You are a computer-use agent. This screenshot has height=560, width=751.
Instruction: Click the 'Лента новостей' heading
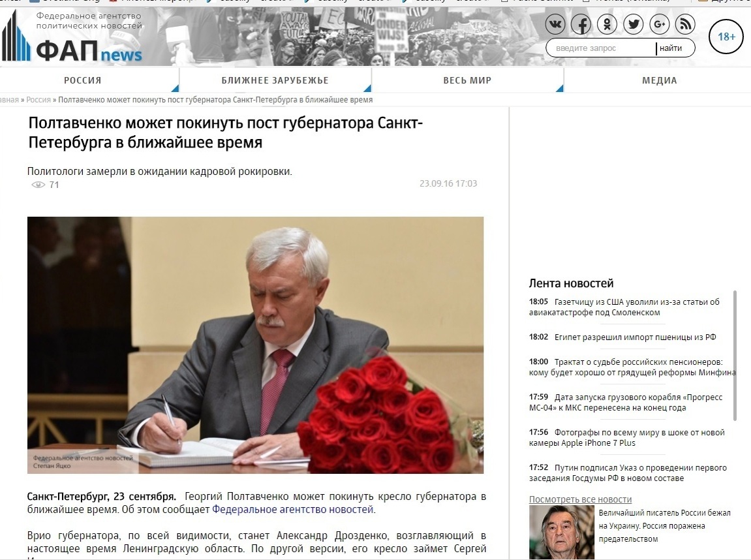571,283
